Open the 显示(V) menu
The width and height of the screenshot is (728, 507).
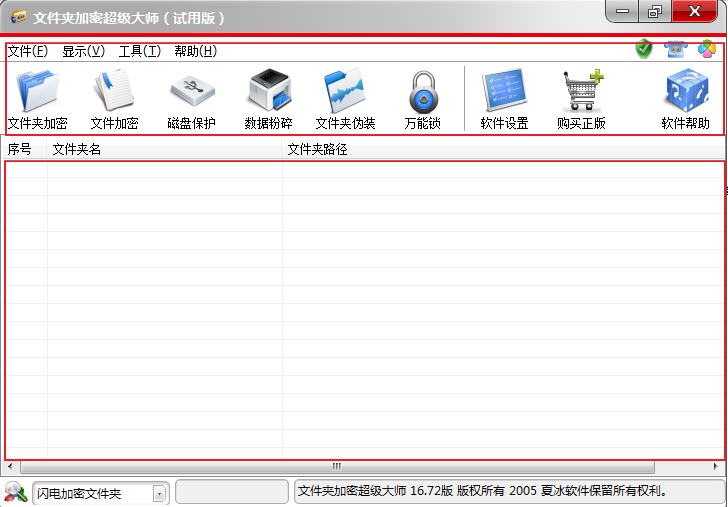pos(84,51)
